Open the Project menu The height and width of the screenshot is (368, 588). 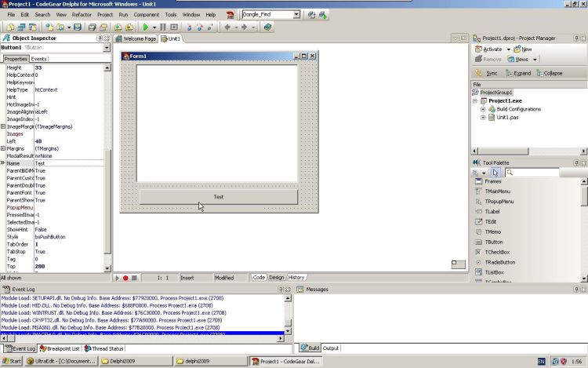105,15
